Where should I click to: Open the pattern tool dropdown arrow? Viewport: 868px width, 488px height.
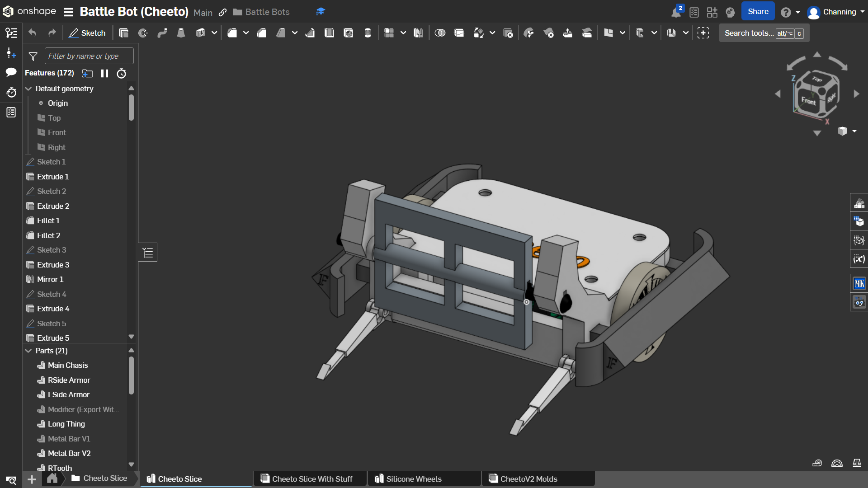[403, 33]
